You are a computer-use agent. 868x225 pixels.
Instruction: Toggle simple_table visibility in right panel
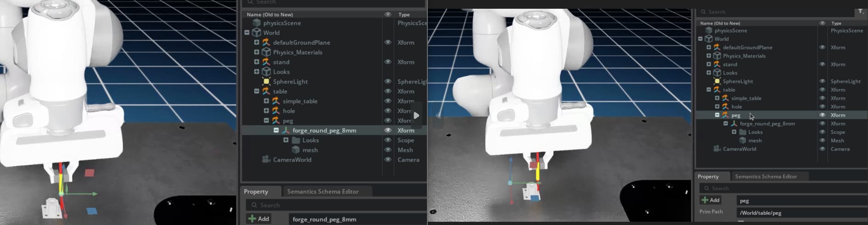click(x=822, y=98)
